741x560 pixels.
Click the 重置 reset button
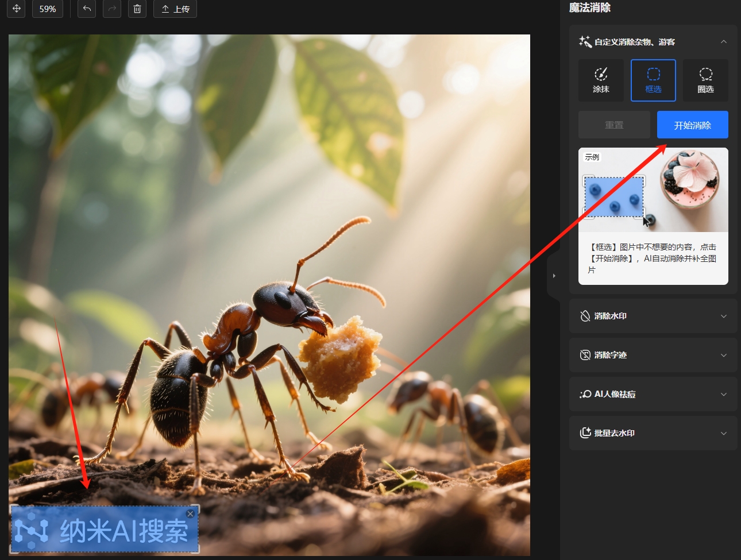(x=614, y=125)
